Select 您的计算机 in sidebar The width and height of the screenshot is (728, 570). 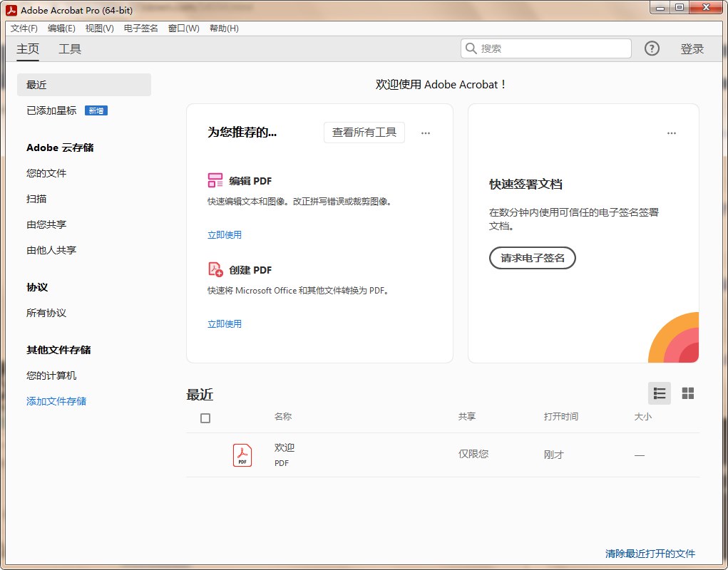tap(51, 375)
